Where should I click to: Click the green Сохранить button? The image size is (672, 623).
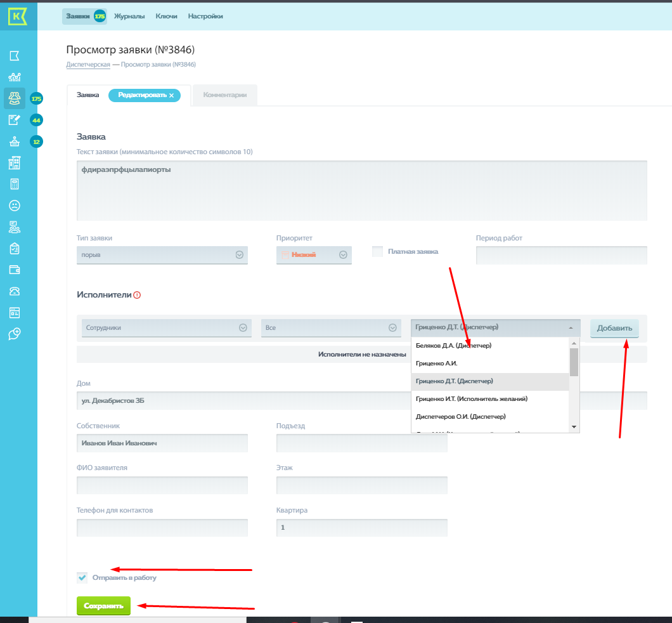(x=104, y=606)
